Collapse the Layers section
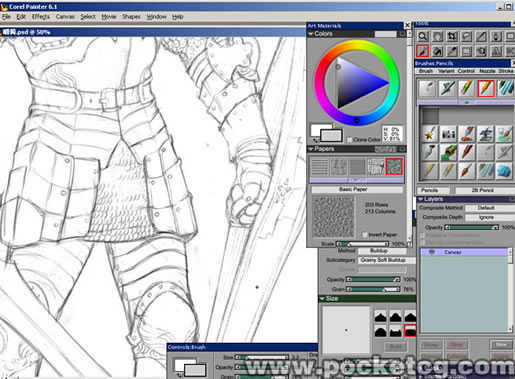Viewport: 515px width, 379px height. pyautogui.click(x=421, y=199)
